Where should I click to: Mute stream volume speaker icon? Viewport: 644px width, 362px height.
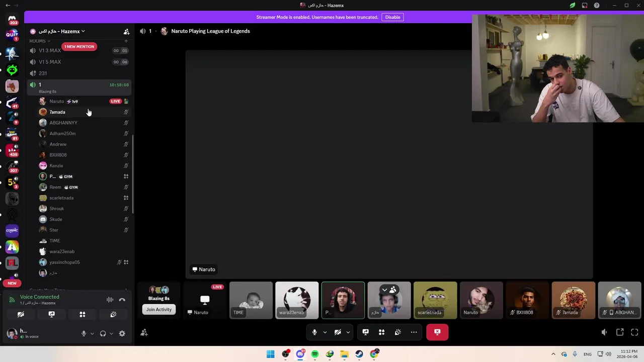pyautogui.click(x=604, y=332)
